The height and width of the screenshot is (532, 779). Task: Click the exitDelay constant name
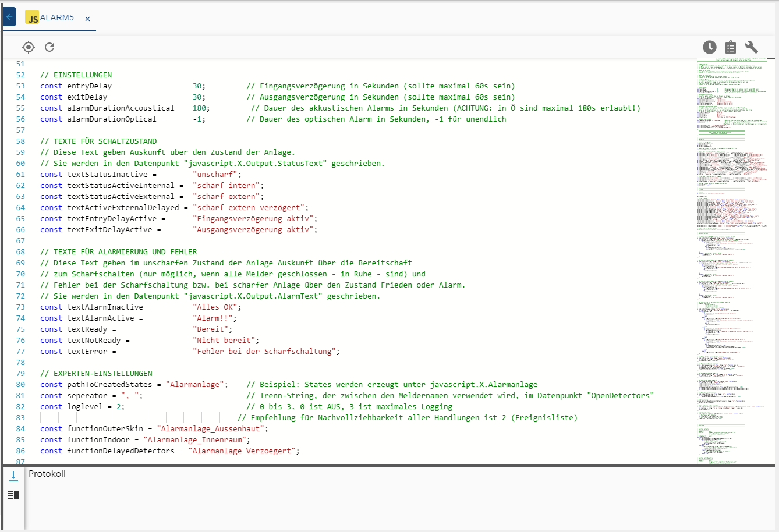87,97
